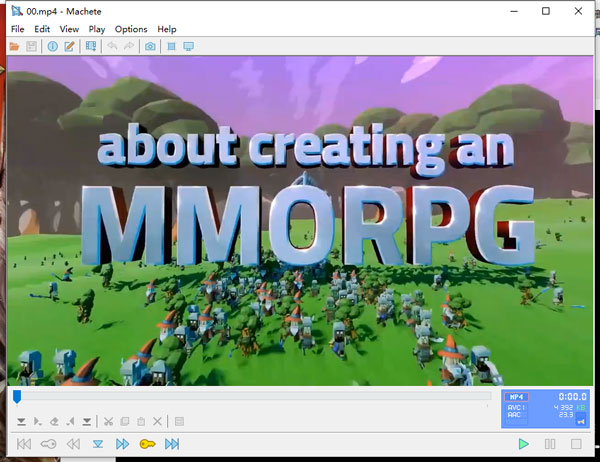The height and width of the screenshot is (462, 600).
Task: Click the set selection end arrow icon
Action: [70, 422]
